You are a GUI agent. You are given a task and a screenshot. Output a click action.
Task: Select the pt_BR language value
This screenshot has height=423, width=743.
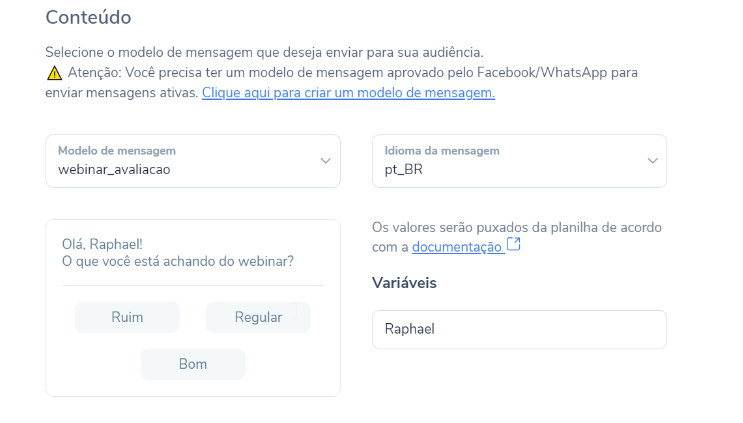pos(404,170)
